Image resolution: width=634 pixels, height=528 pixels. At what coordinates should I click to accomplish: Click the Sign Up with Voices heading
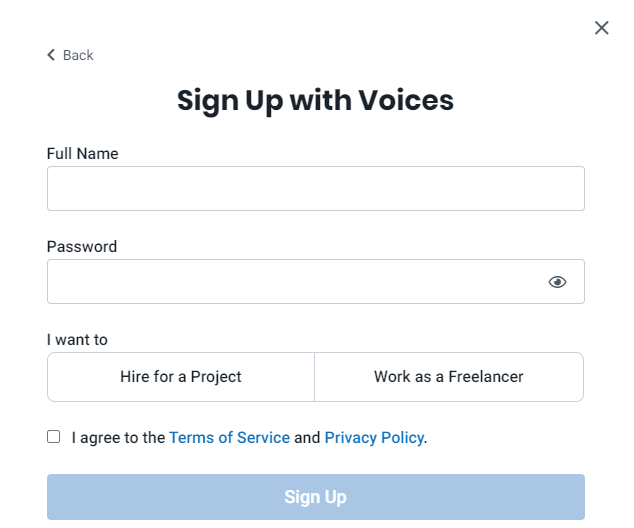(x=315, y=100)
